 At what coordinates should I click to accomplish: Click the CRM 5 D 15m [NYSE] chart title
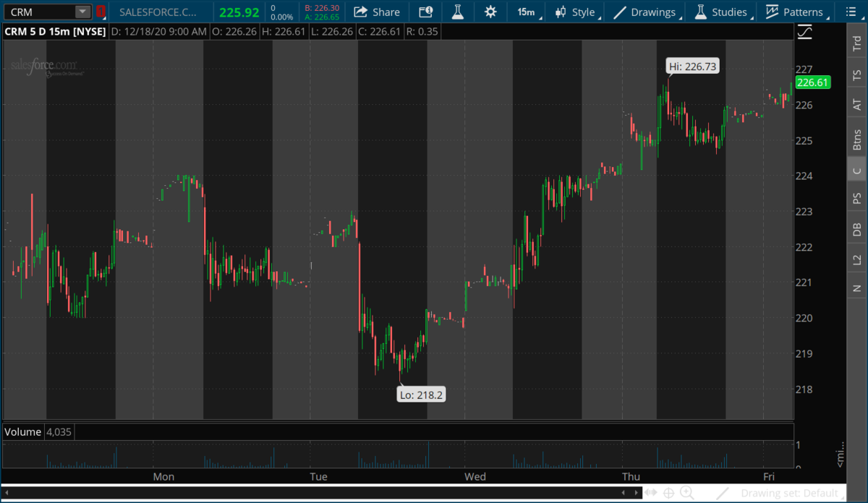click(x=56, y=32)
